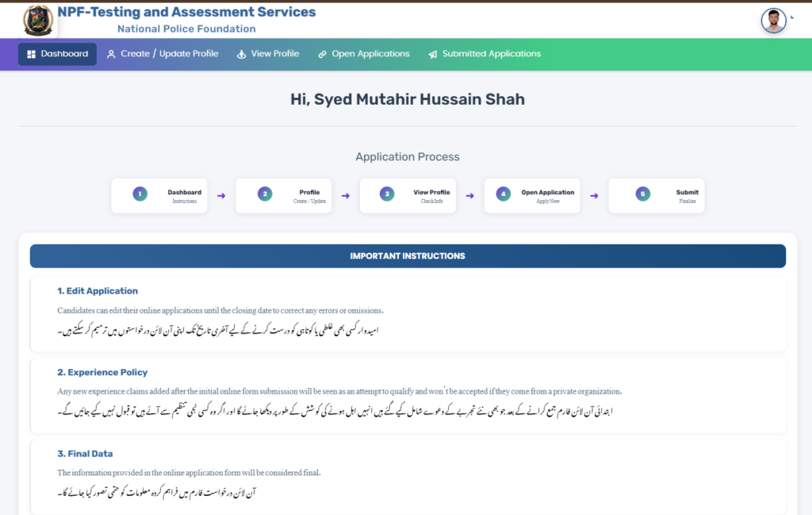
Task: Click the small arrow beside the avatar
Action: point(792,17)
